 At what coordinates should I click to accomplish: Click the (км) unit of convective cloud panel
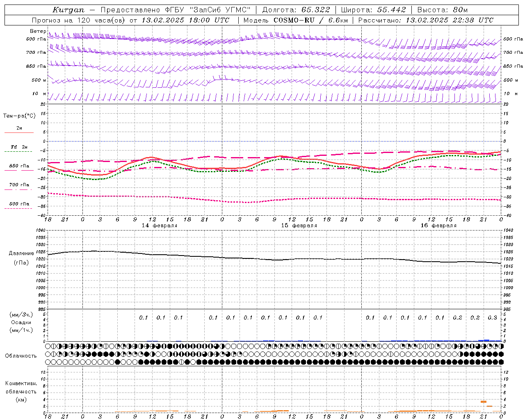click(21, 399)
